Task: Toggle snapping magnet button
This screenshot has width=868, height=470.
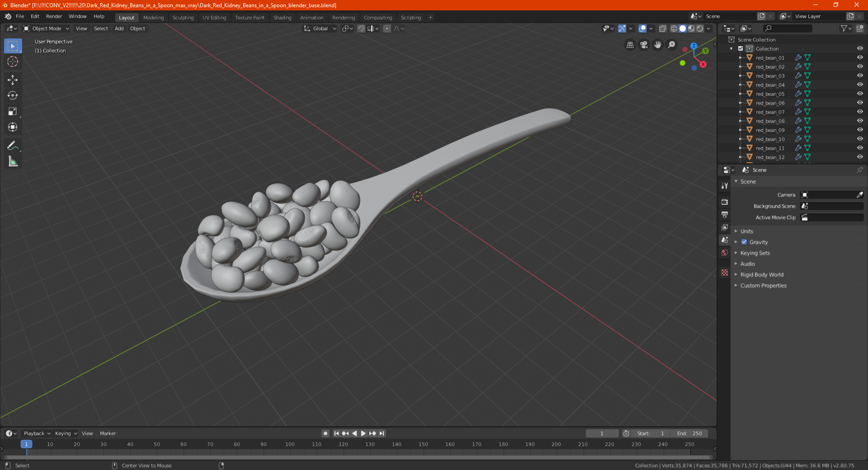Action: click(361, 28)
